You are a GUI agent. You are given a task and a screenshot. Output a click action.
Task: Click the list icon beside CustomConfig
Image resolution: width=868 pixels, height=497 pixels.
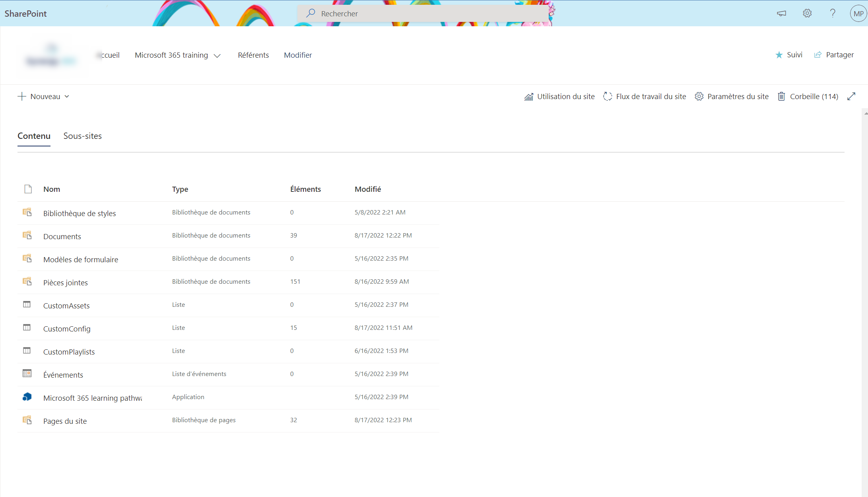[x=27, y=327]
